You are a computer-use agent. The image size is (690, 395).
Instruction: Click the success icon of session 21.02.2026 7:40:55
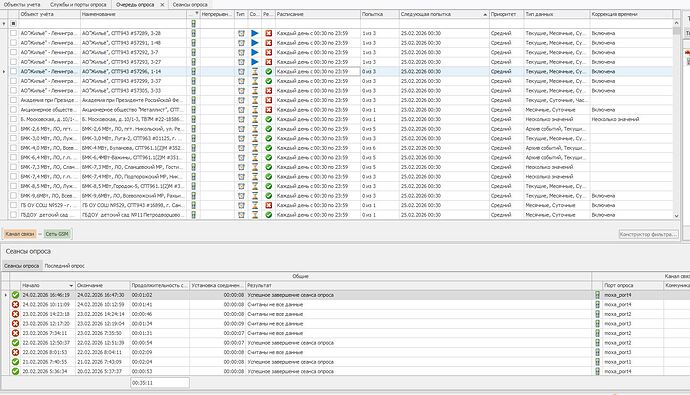[15, 362]
